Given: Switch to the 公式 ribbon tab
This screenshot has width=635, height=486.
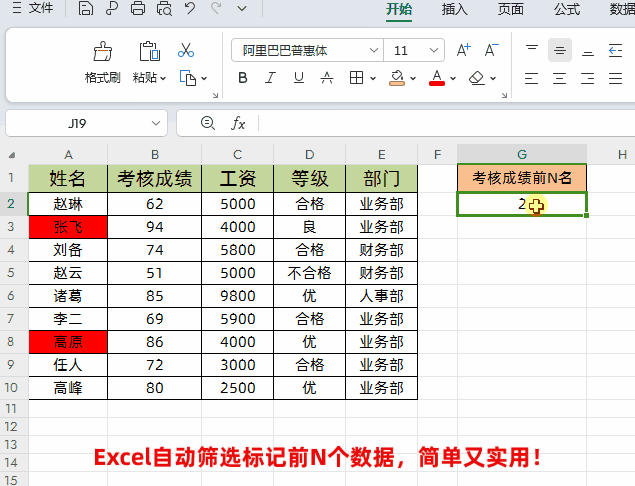Looking at the screenshot, I should click(x=567, y=9).
